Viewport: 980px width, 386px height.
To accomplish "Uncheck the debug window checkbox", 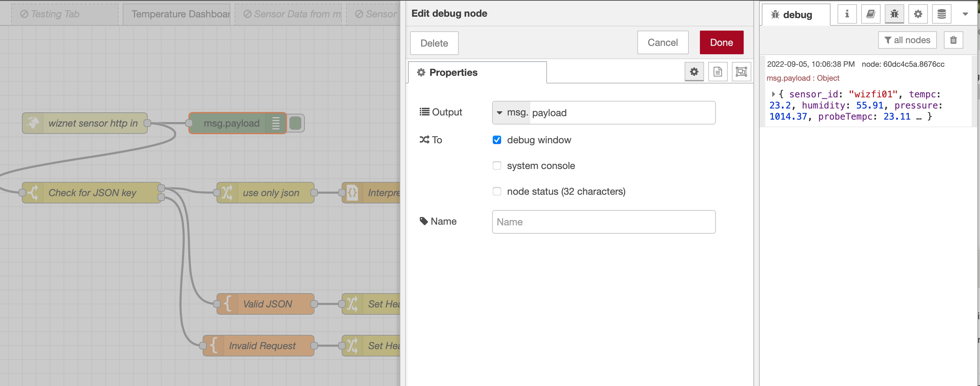I will coord(497,140).
